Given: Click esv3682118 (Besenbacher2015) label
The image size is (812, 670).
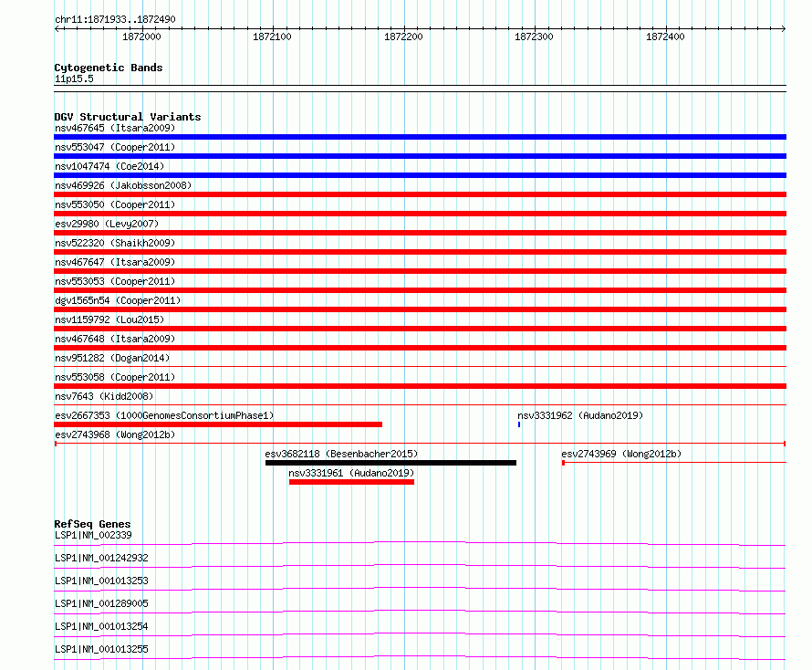Looking at the screenshot, I should pyautogui.click(x=341, y=454).
